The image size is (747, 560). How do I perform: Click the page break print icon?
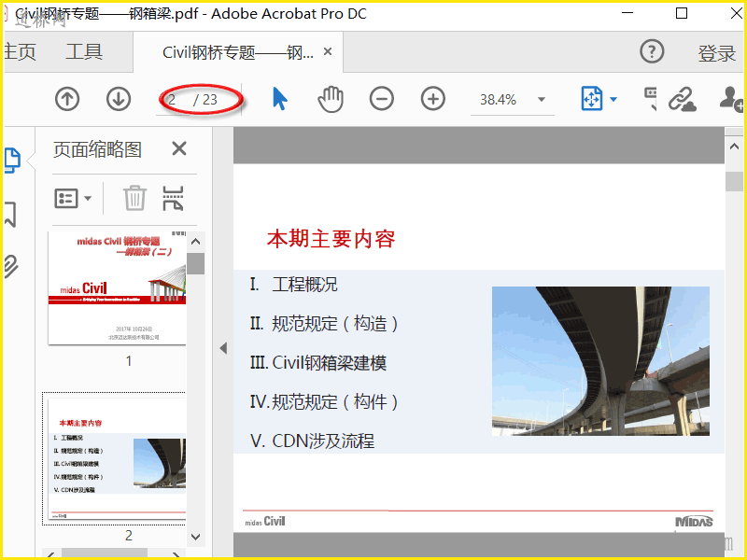pyautogui.click(x=173, y=198)
